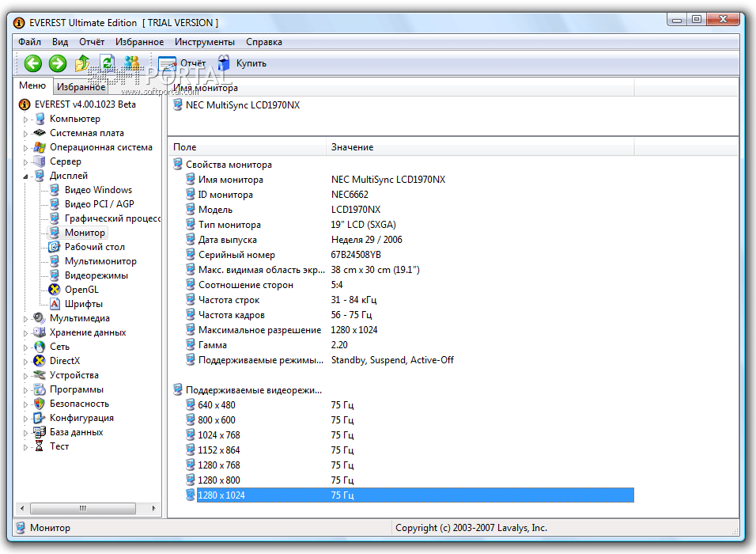Click the Поле column header
Image resolution: width=756 pixels, height=554 pixels.
pyautogui.click(x=248, y=147)
